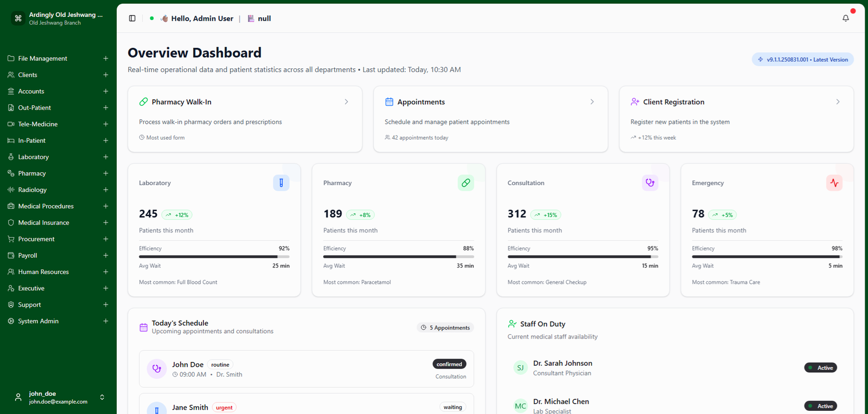
Task: Click the Pharmacy Walk-In pill icon
Action: click(x=144, y=102)
